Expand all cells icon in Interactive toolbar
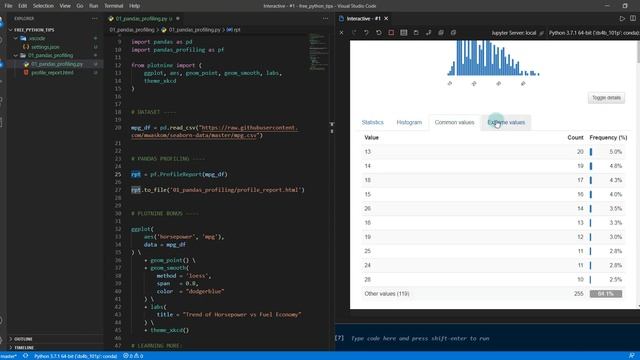Image resolution: width=640 pixels, height=360 pixels. [441, 33]
